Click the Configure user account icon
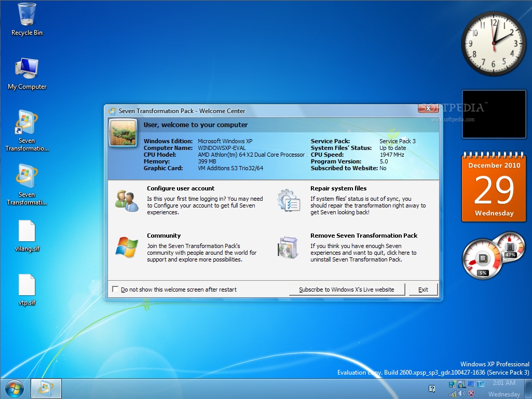The image size is (532, 399). pyautogui.click(x=127, y=201)
